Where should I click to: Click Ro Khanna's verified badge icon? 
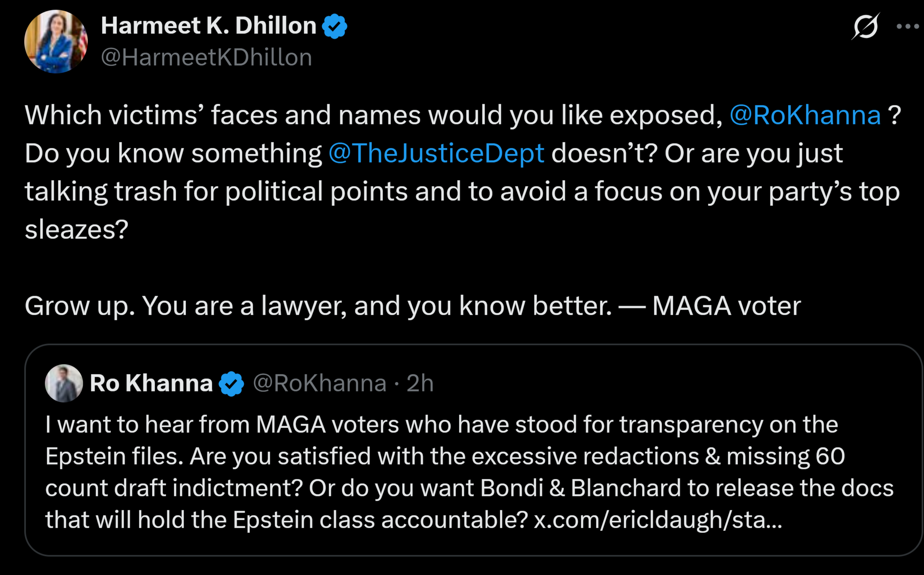(231, 383)
